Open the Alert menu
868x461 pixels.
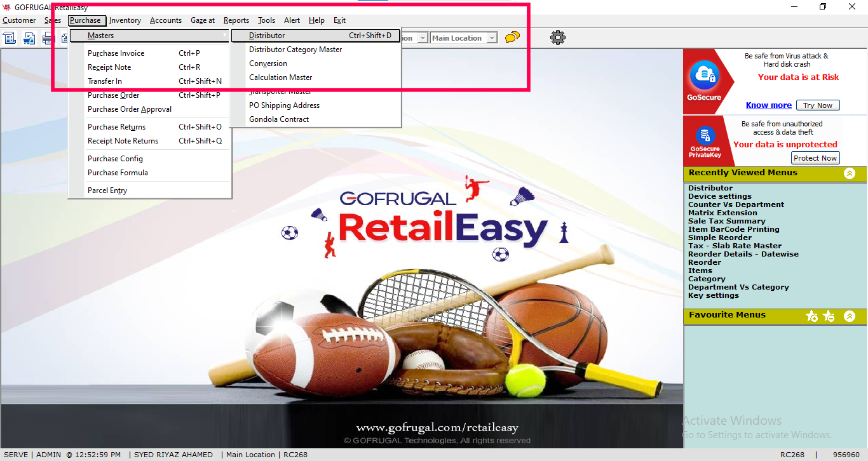(x=292, y=20)
